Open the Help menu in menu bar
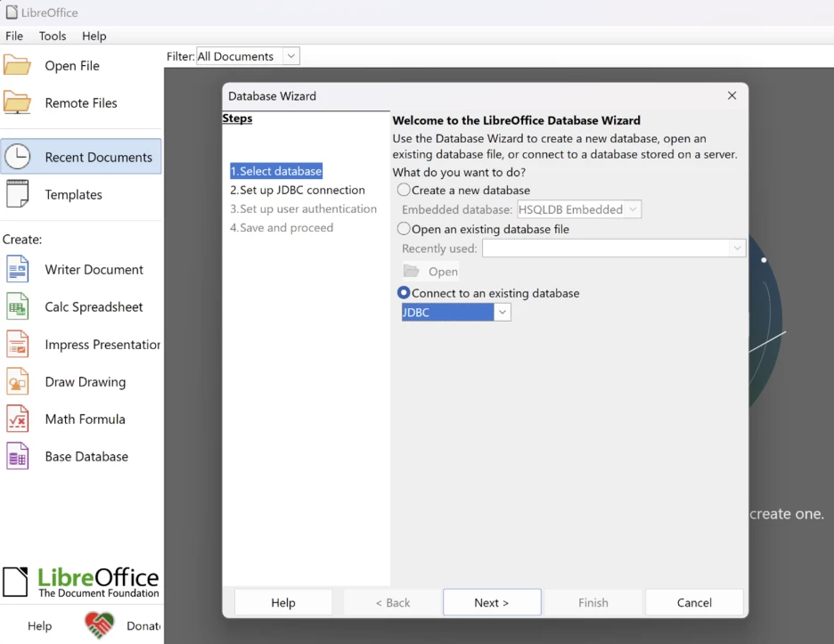This screenshot has height=644, width=834. click(94, 36)
